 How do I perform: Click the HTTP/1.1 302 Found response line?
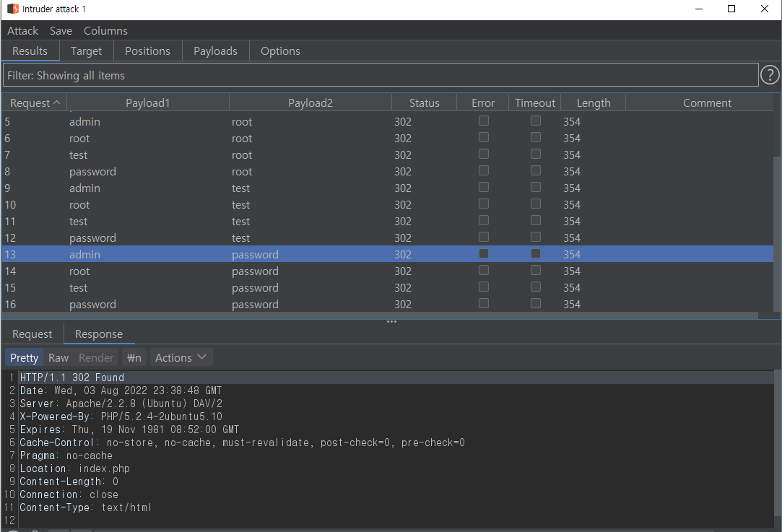tap(71, 378)
